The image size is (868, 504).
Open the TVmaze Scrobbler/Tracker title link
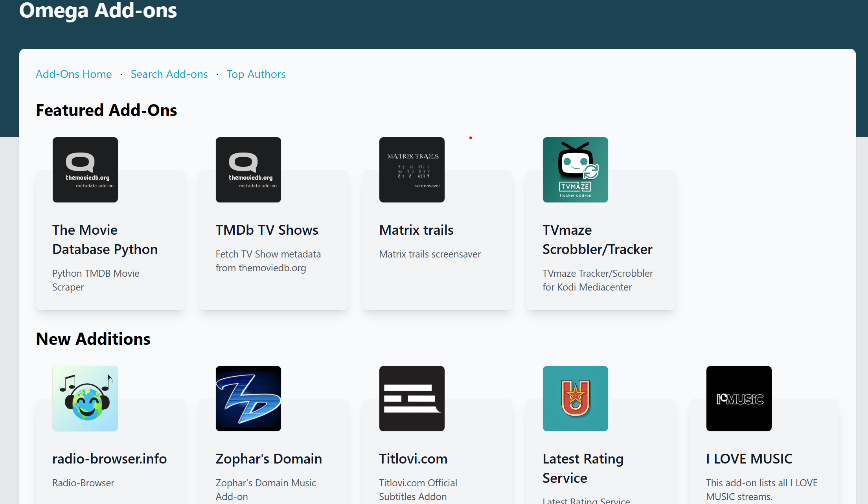pyautogui.click(x=597, y=239)
